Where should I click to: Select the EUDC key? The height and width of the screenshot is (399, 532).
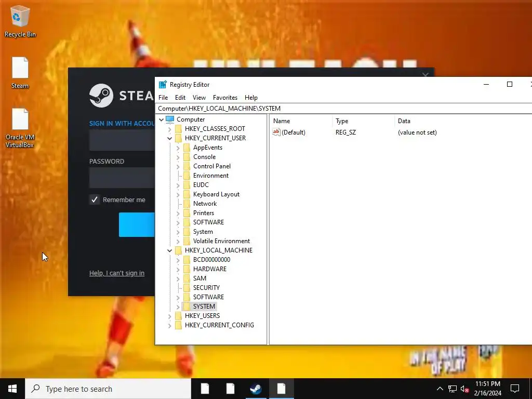click(x=201, y=185)
